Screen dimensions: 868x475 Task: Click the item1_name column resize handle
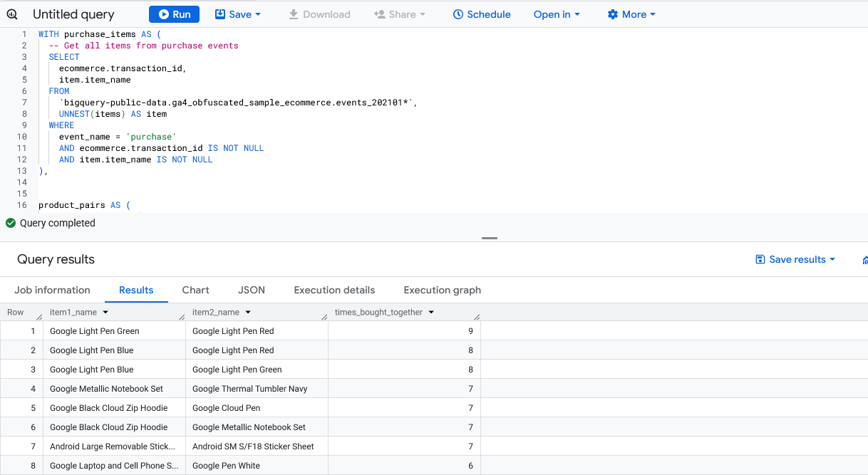(x=182, y=317)
